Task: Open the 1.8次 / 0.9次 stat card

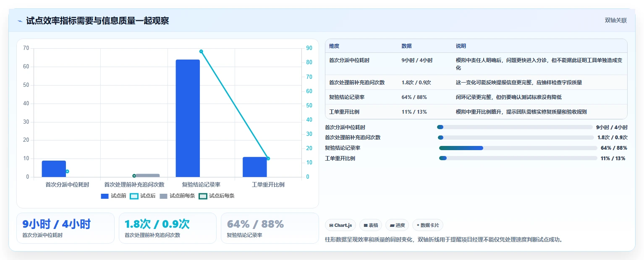Action: coord(168,228)
